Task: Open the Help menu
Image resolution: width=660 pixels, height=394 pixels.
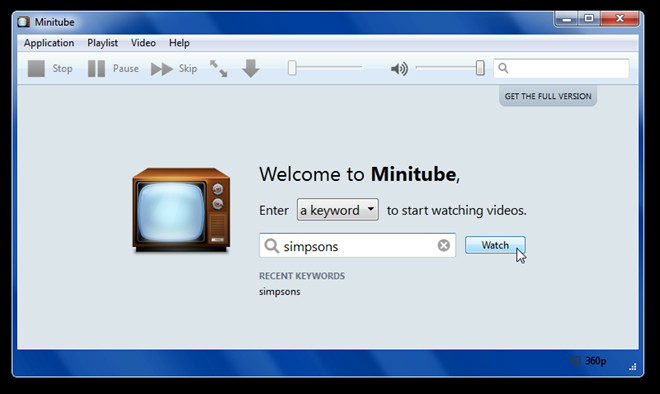Action: coord(179,43)
